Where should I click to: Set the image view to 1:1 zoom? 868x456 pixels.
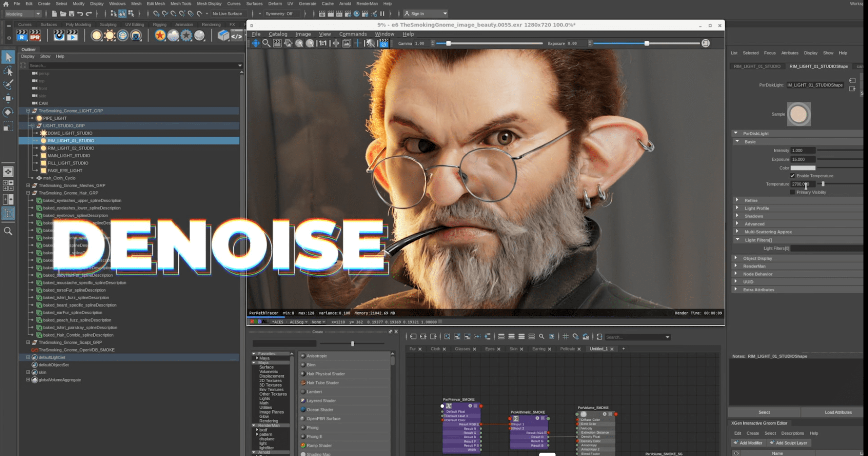pyautogui.click(x=322, y=43)
